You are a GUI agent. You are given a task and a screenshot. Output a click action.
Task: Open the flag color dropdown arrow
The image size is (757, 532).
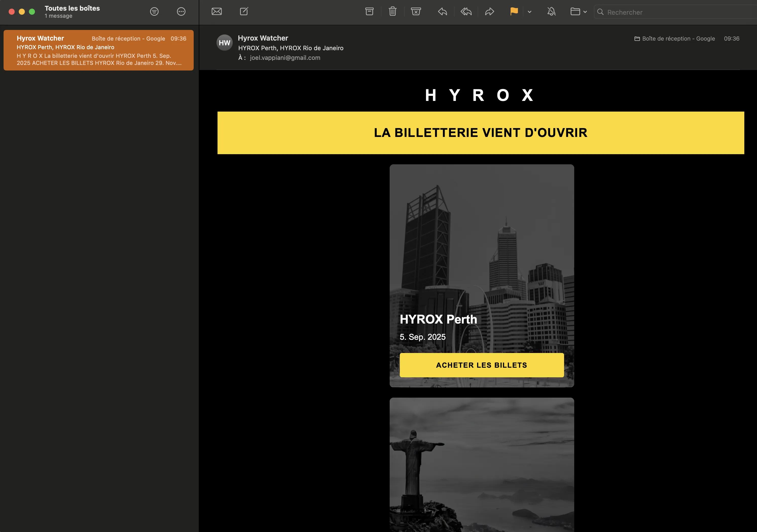[530, 12]
